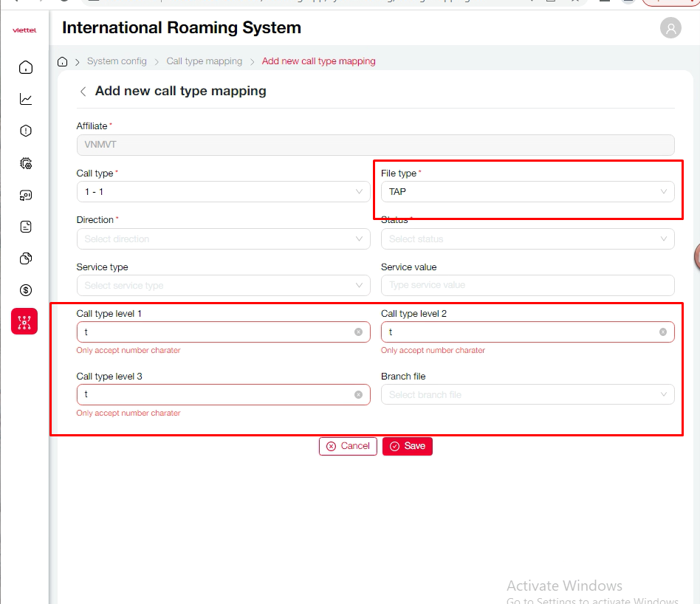
Task: Open the line chart sidebar icon
Action: tap(26, 99)
